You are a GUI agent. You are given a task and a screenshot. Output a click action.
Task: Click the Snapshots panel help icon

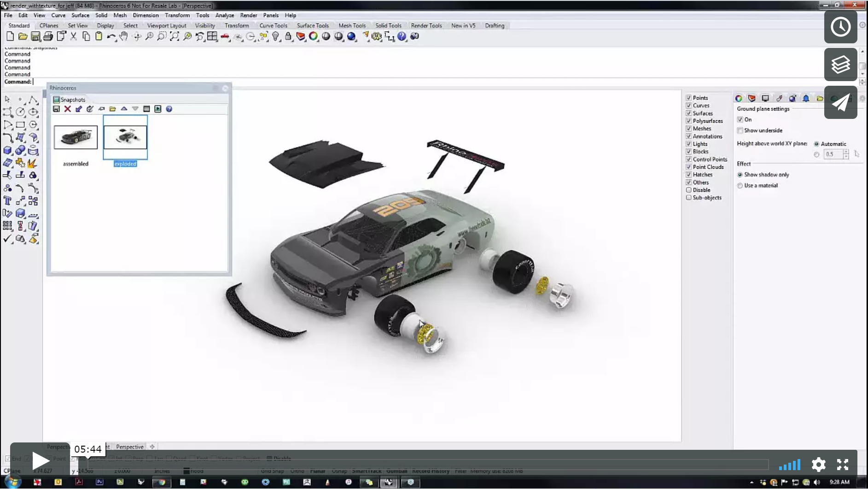169,109
